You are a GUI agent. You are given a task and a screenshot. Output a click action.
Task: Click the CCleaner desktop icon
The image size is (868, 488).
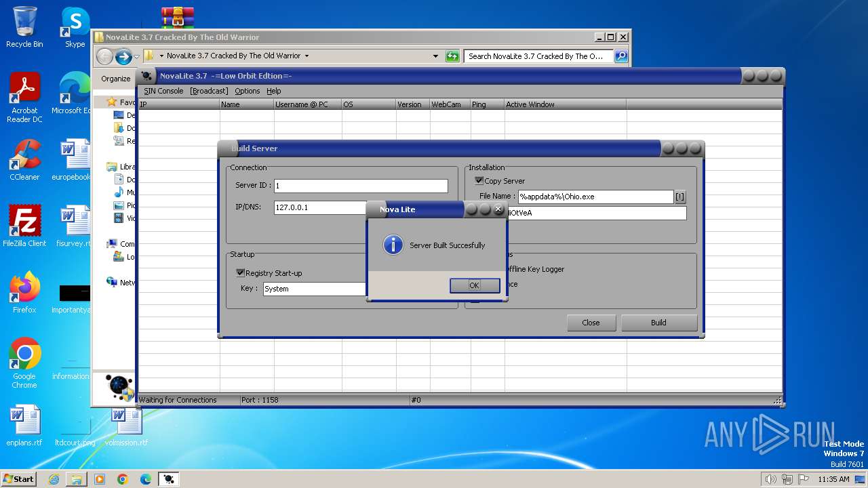(24, 160)
